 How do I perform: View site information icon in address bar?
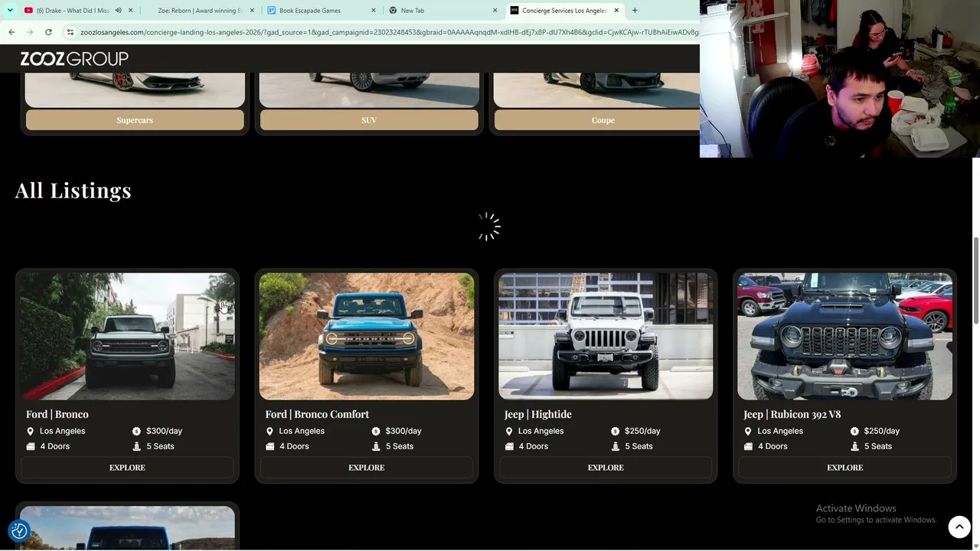tap(70, 32)
